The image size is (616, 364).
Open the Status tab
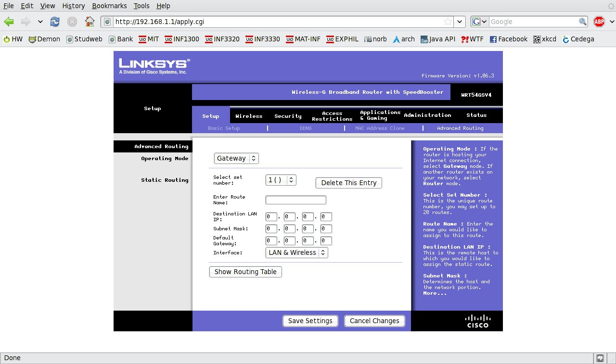[x=476, y=115]
